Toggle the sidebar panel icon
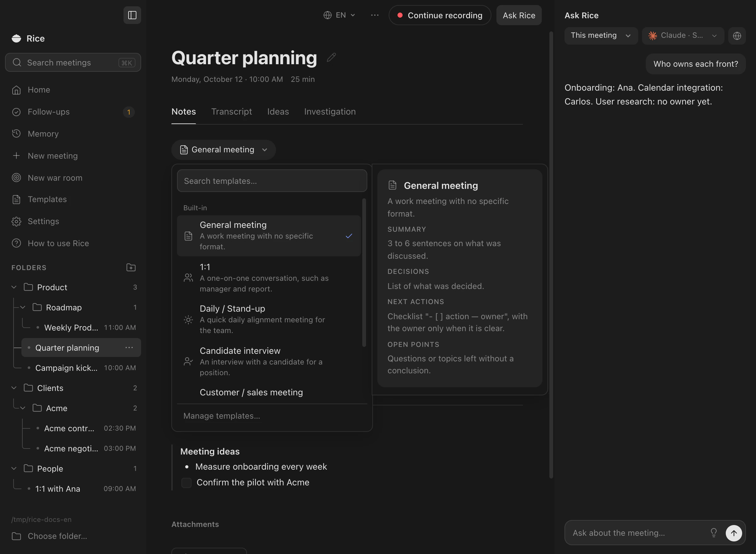Image resolution: width=756 pixels, height=554 pixels. (132, 15)
